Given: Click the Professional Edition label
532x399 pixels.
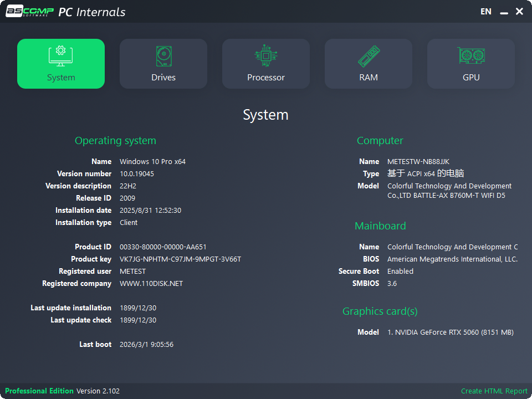Looking at the screenshot, I should pos(39,391).
